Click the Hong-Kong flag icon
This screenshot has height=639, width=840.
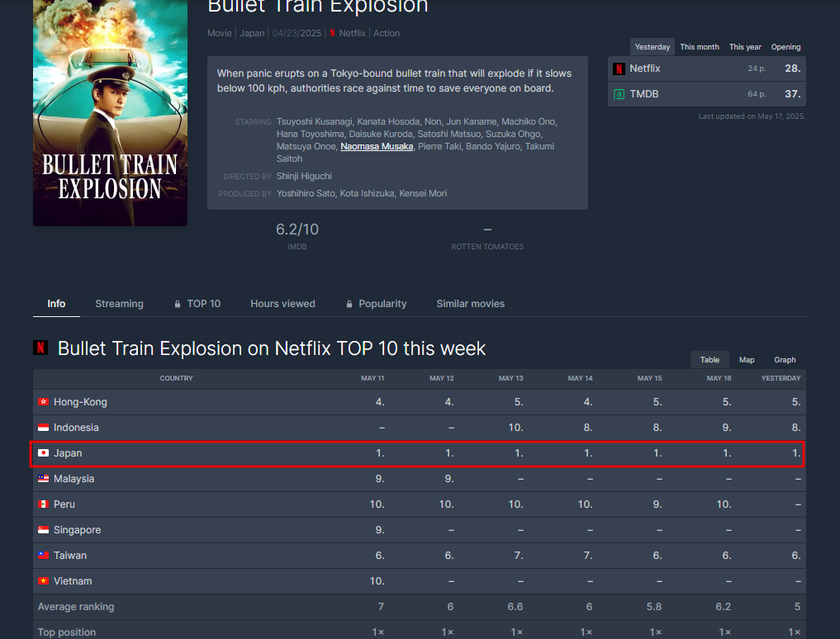44,402
